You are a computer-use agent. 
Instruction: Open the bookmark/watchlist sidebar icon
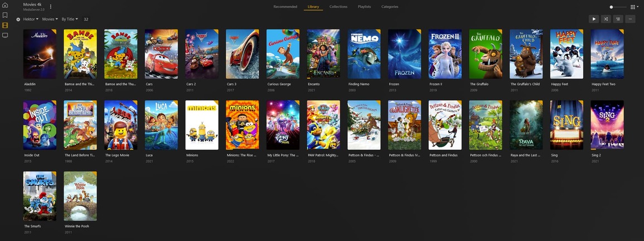pos(5,15)
